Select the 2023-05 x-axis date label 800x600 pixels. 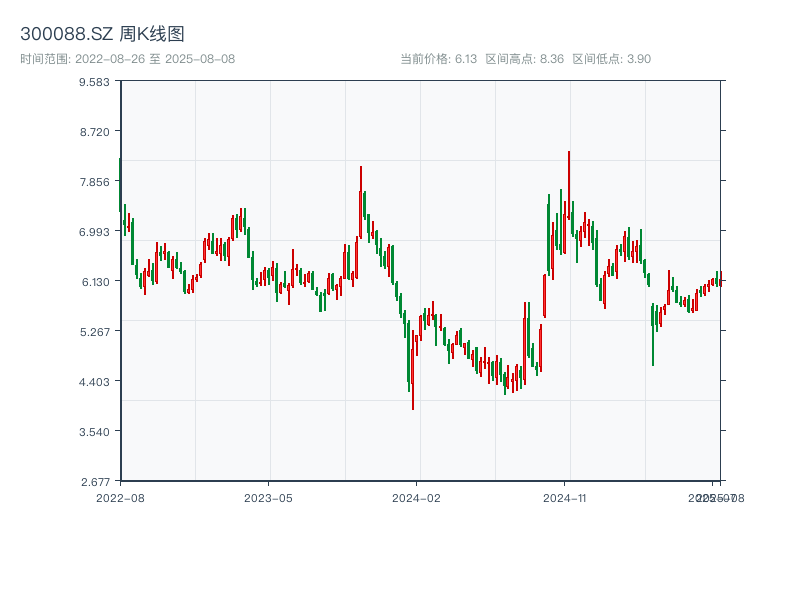[x=269, y=497]
